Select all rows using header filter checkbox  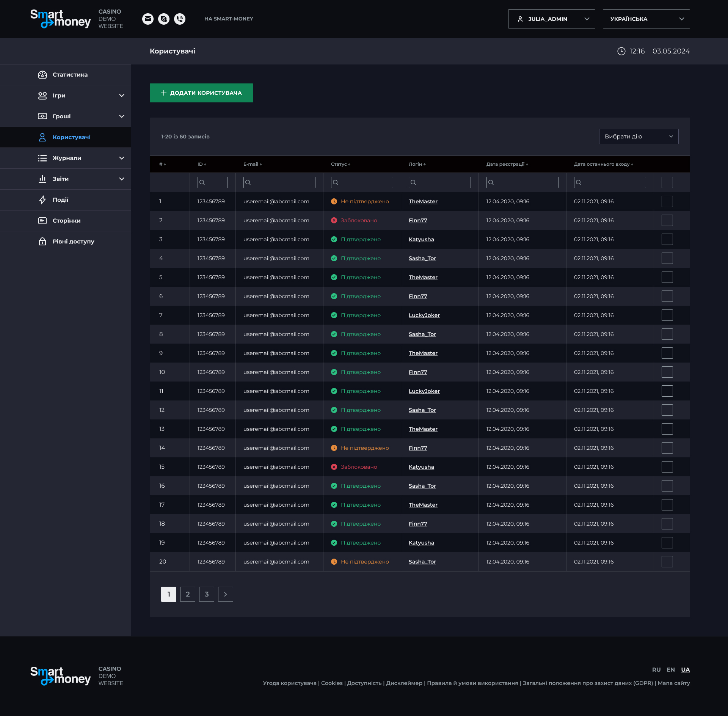667,182
